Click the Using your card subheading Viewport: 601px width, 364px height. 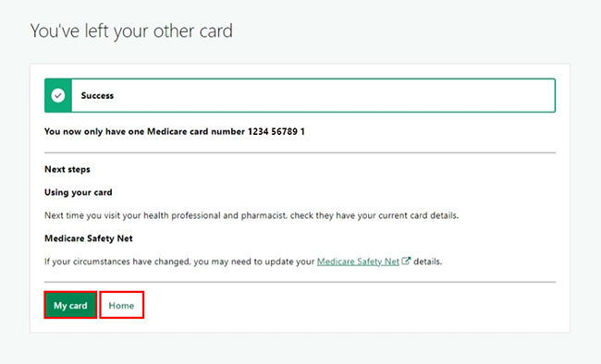pos(79,192)
